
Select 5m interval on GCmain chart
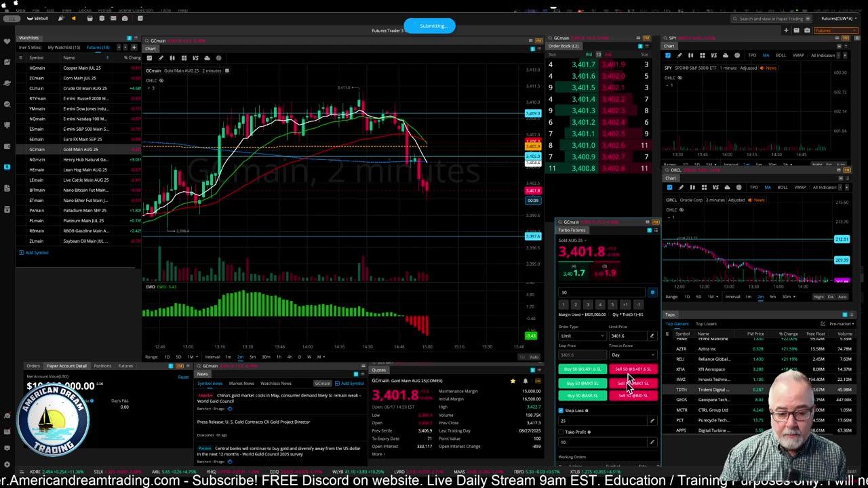point(252,357)
